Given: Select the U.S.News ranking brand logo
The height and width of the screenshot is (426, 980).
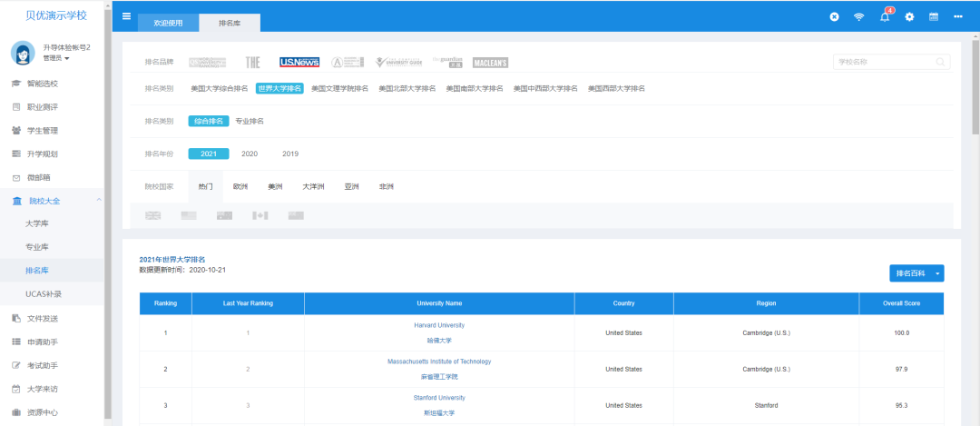Looking at the screenshot, I should pos(299,62).
